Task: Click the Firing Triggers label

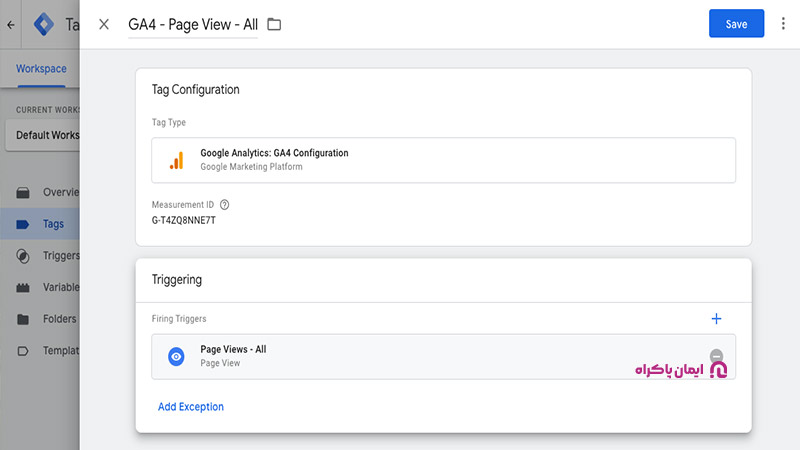Action: (x=179, y=318)
